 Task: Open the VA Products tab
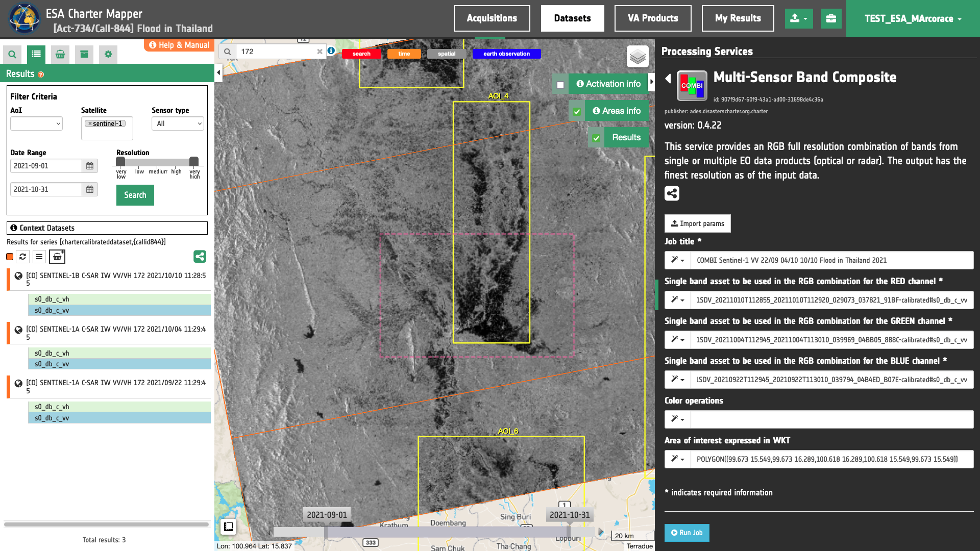point(653,18)
